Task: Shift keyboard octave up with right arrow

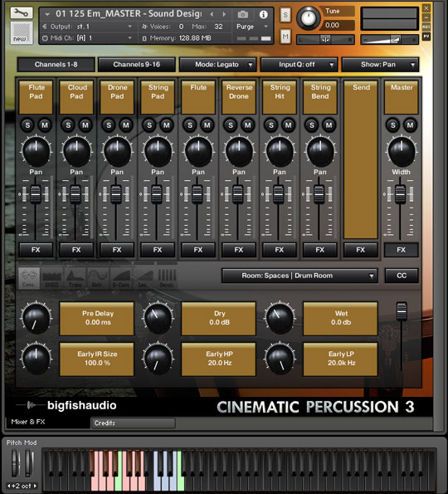Action: pyautogui.click(x=36, y=486)
